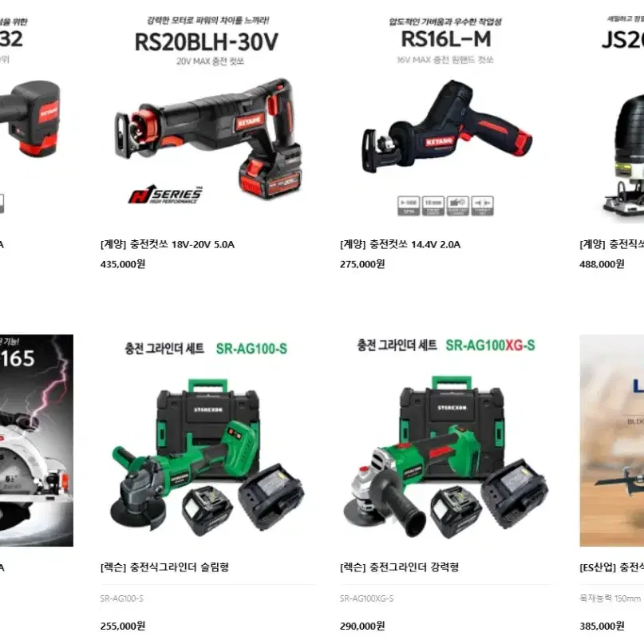Click the SR-AG100XG-S model code text
The height and width of the screenshot is (644, 644).
366,599
